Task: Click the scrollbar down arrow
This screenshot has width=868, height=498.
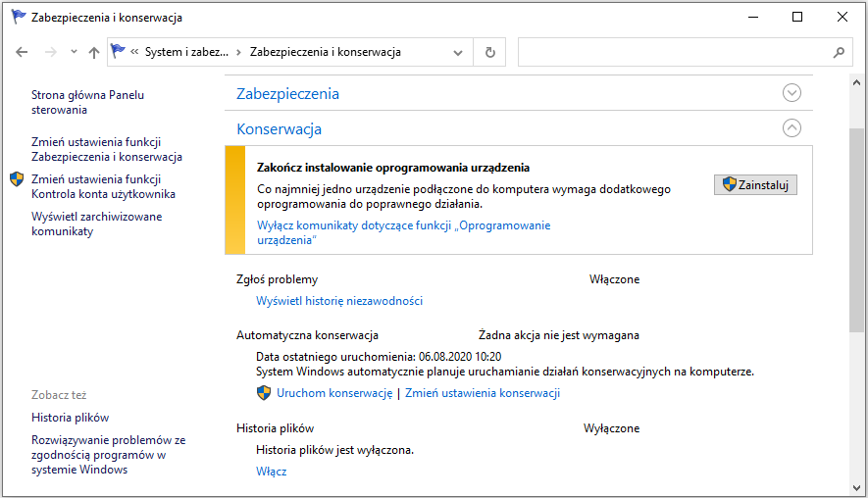Action: (x=856, y=488)
